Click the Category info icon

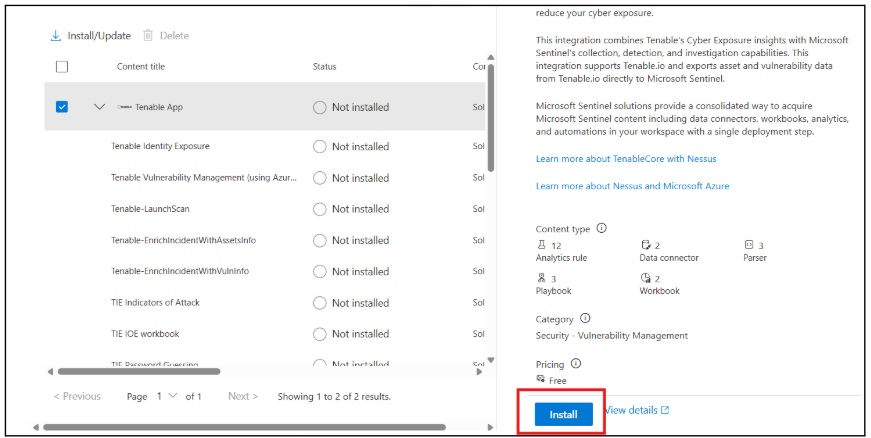[585, 318]
